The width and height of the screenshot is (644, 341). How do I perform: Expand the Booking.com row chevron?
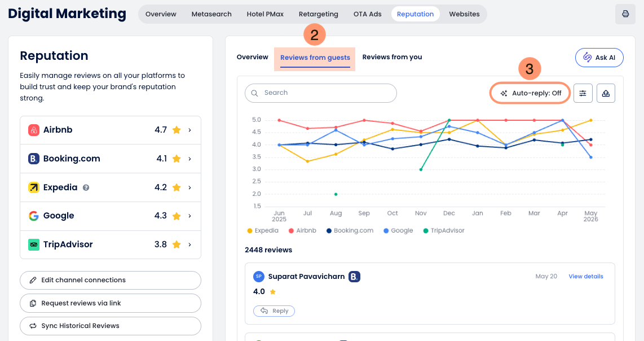(x=189, y=159)
